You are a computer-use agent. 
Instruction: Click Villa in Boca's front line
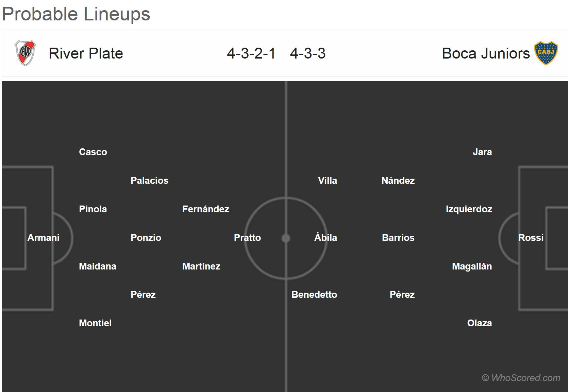[x=327, y=180]
